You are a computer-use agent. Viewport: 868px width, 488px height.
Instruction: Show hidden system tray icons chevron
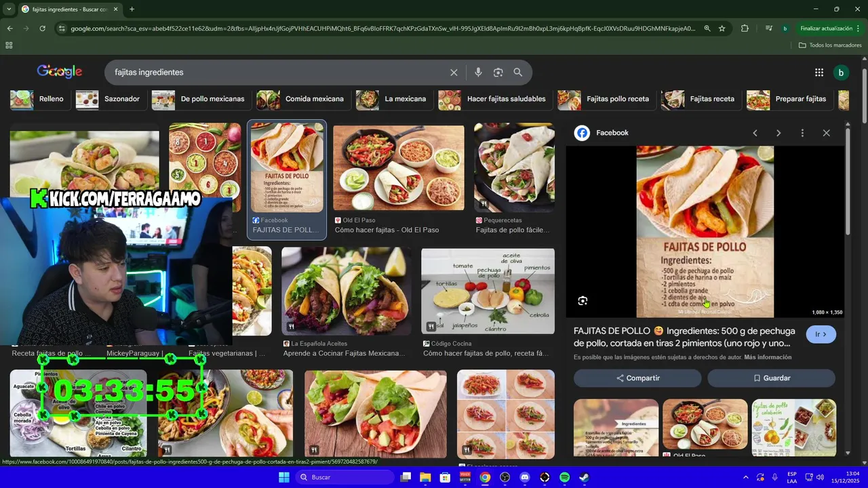point(745,477)
